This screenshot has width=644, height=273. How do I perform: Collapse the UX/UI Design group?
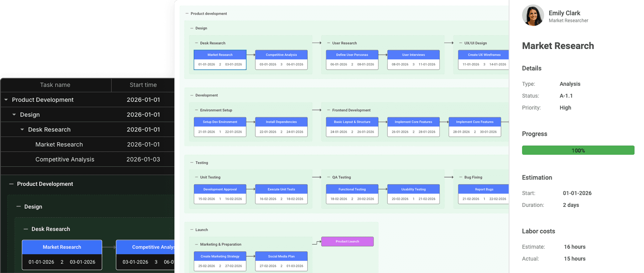pos(460,43)
